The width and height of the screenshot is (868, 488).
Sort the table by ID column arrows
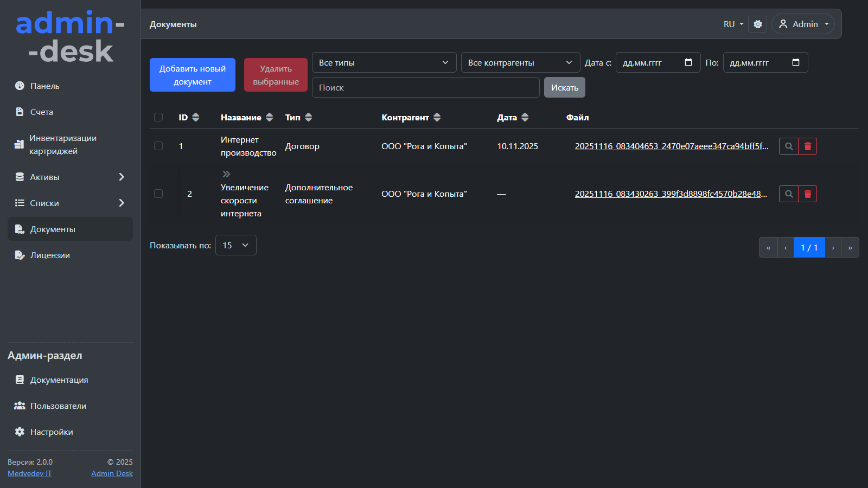[x=196, y=118]
